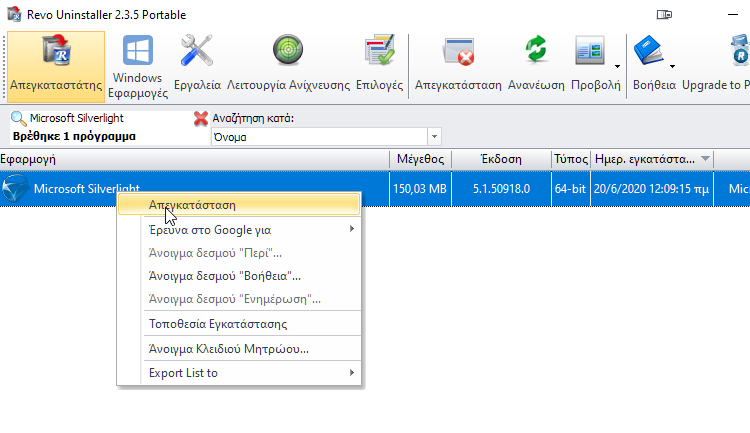Choose Απεγκατάσταση from context menu

(x=240, y=203)
